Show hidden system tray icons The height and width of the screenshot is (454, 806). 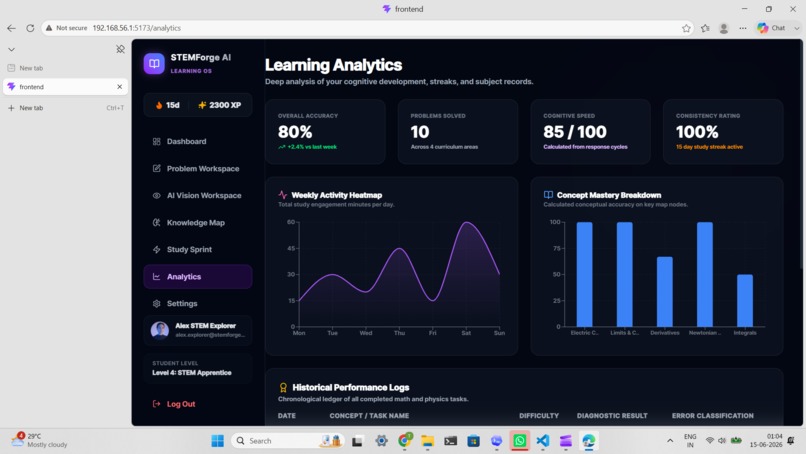click(x=670, y=441)
